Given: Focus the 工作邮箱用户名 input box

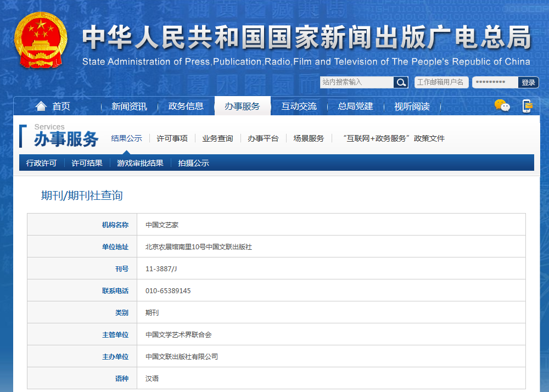Looking at the screenshot, I should 441,82.
